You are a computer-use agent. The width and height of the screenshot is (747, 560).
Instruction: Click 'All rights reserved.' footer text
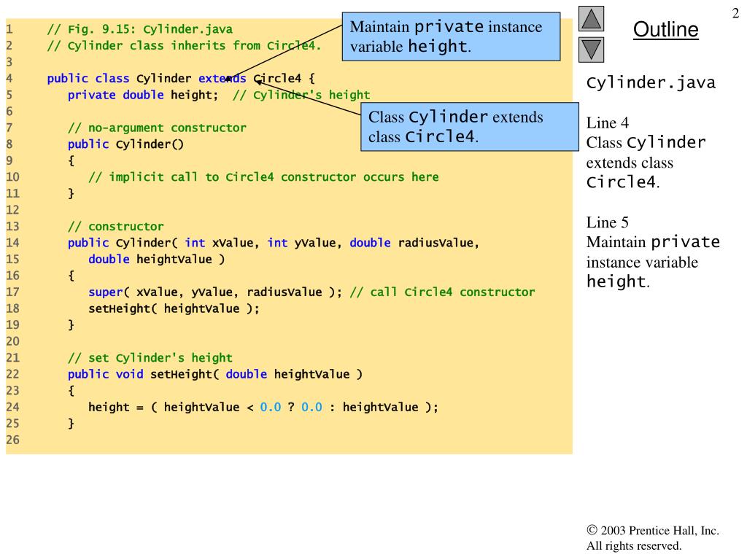coord(634,545)
